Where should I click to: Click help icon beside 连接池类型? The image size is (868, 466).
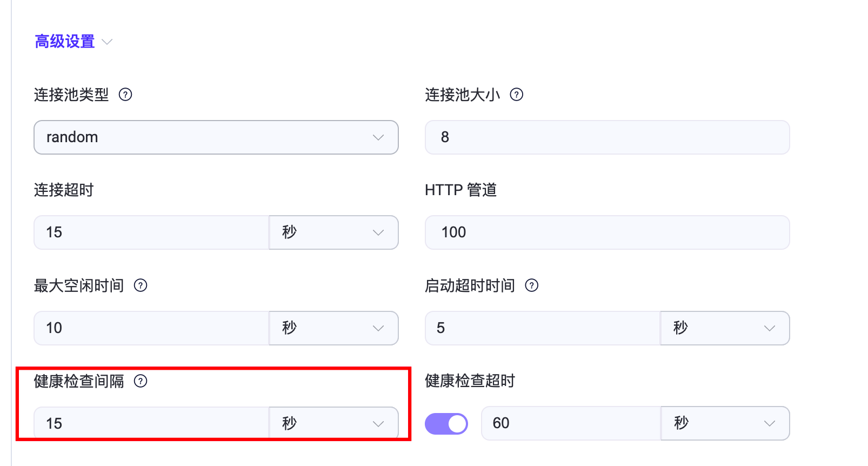pos(125,95)
